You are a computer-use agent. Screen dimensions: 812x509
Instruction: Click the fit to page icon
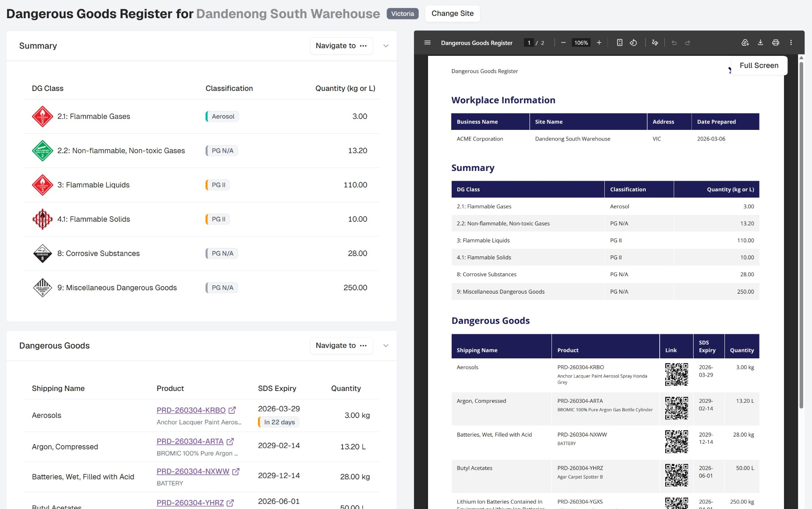619,43
